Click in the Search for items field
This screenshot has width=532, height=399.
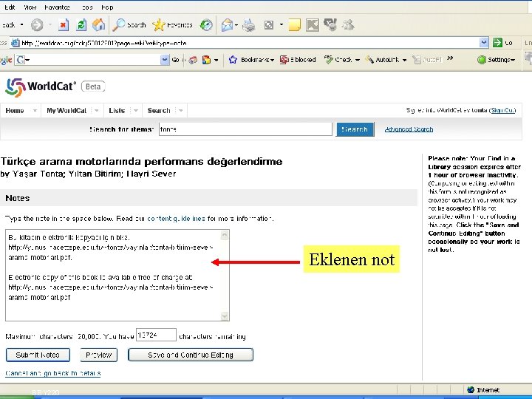245,129
